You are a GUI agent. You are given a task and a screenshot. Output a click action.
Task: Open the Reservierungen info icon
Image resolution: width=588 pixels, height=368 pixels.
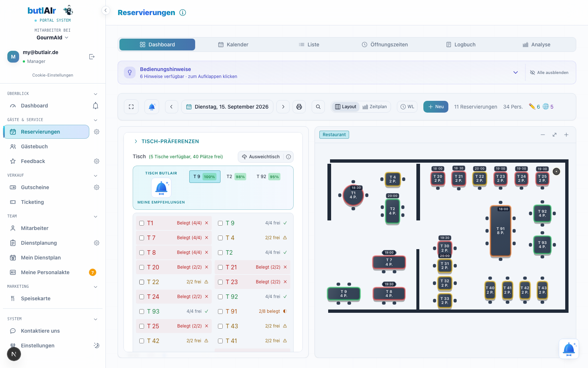[183, 13]
